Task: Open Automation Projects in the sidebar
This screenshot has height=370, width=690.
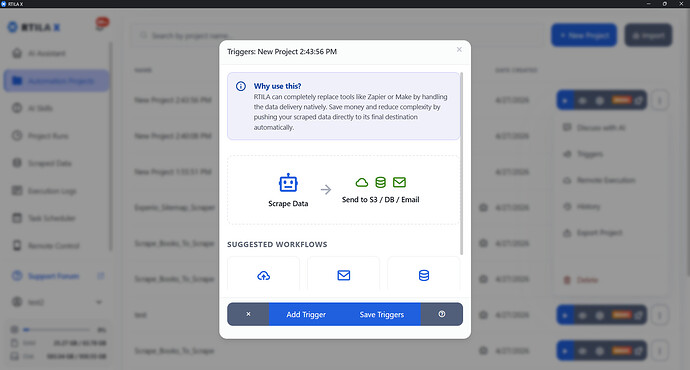Action: pos(56,81)
